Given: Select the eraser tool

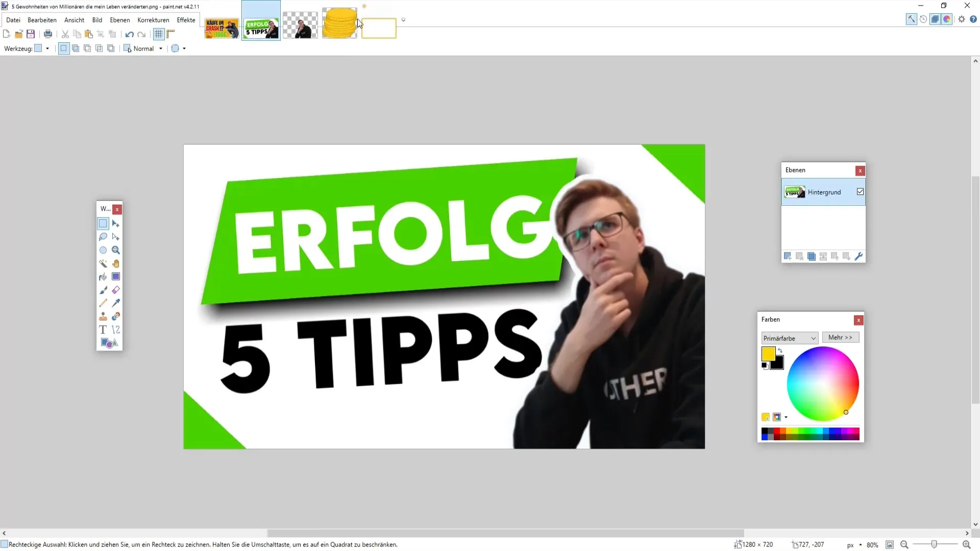Looking at the screenshot, I should tap(116, 289).
